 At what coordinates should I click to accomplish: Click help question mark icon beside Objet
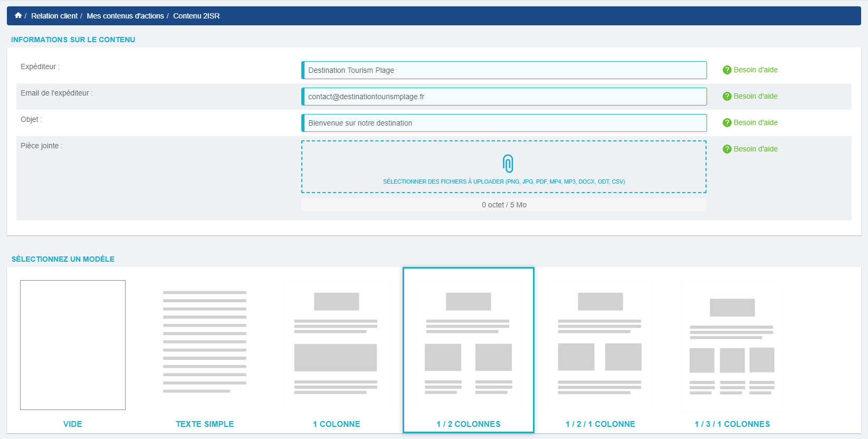tap(727, 122)
